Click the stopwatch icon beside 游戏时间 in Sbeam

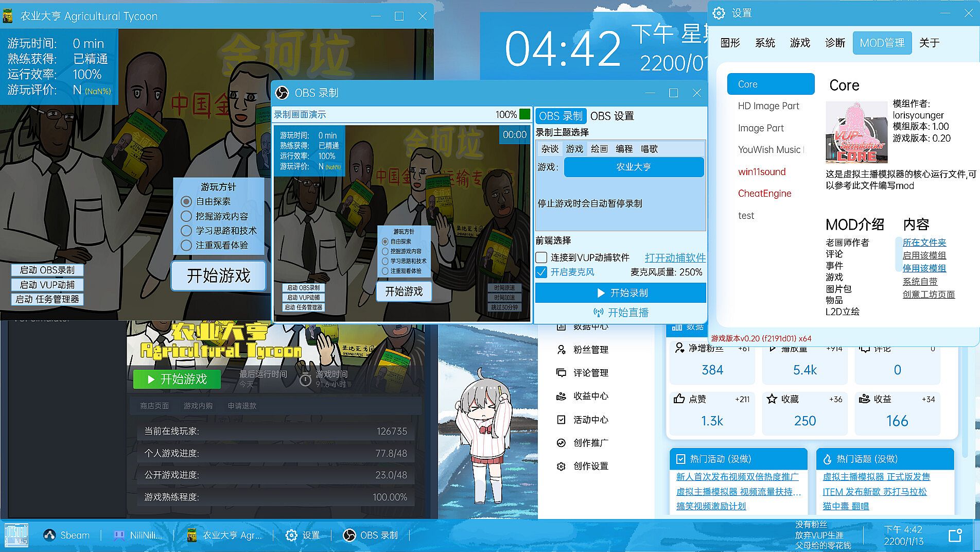(305, 380)
